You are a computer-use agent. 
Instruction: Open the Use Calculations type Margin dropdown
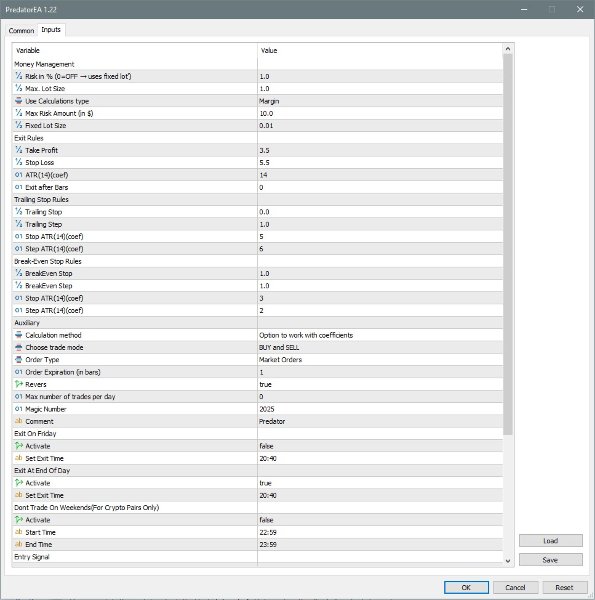click(380, 101)
